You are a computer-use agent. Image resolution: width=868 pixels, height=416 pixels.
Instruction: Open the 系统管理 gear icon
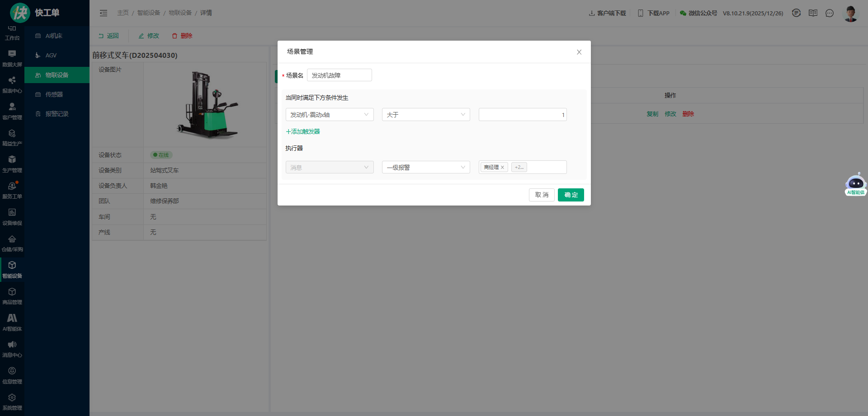click(x=12, y=402)
